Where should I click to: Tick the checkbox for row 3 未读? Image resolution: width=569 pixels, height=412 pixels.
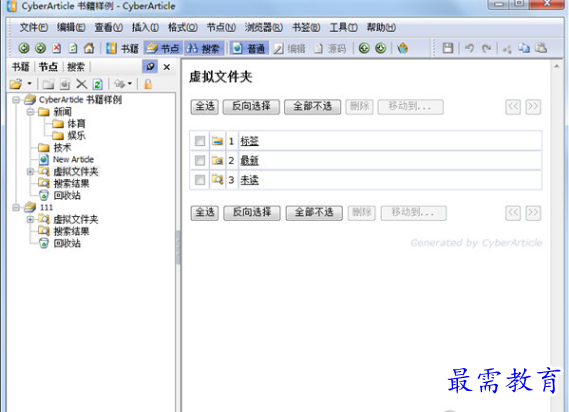pyautogui.click(x=200, y=180)
